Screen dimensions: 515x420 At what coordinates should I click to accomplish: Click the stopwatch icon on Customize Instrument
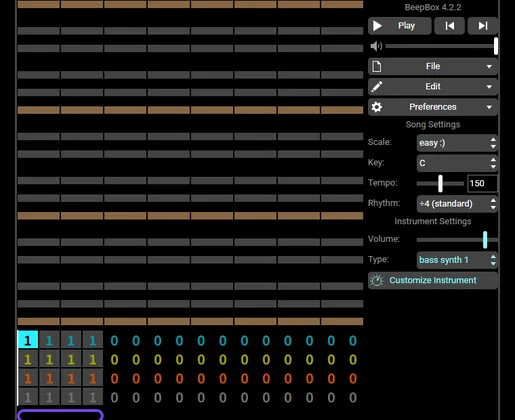pos(377,280)
